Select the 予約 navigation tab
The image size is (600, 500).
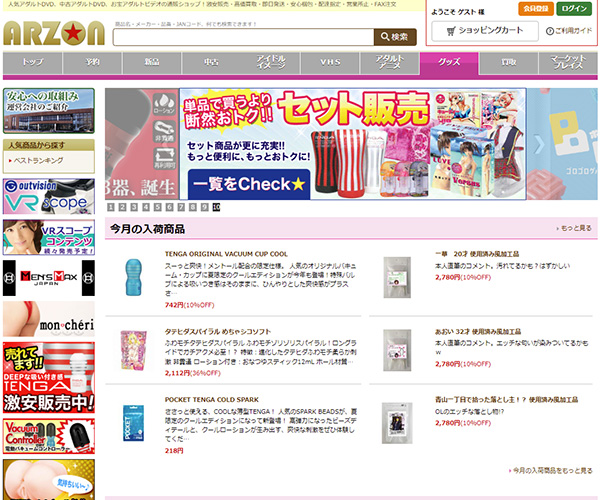pos(92,62)
